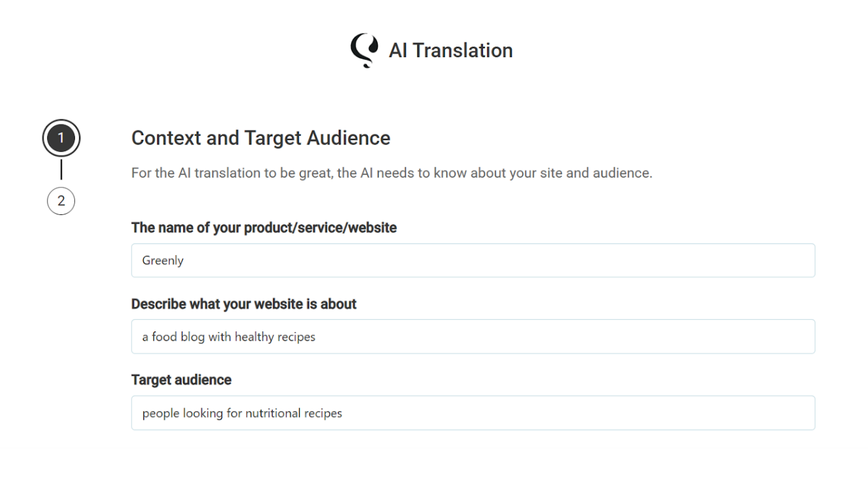
Task: Click the product/service/website name label
Action: tap(264, 227)
